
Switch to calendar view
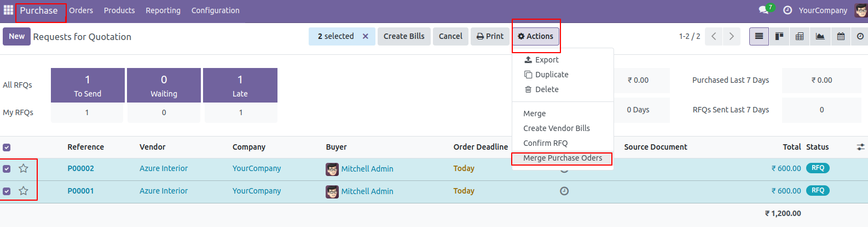coord(841,36)
